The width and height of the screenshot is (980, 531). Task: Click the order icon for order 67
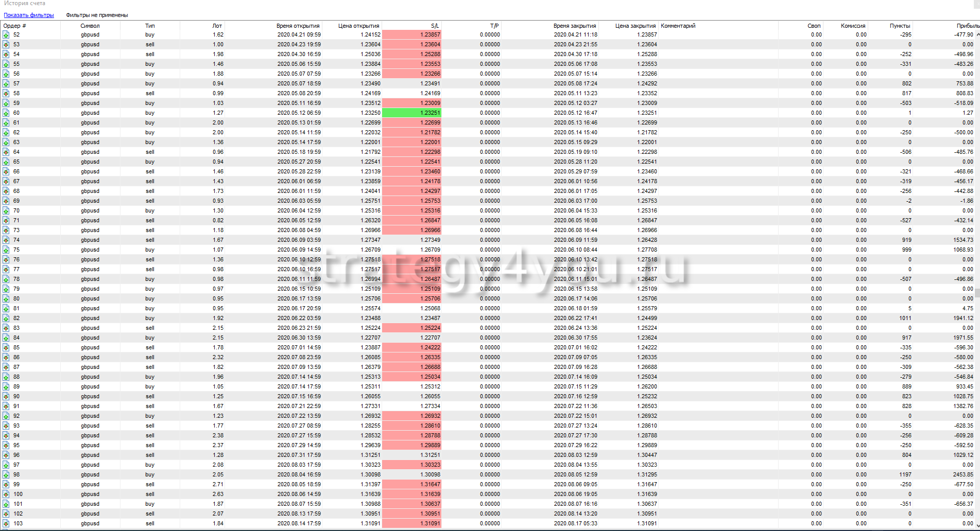click(6, 182)
